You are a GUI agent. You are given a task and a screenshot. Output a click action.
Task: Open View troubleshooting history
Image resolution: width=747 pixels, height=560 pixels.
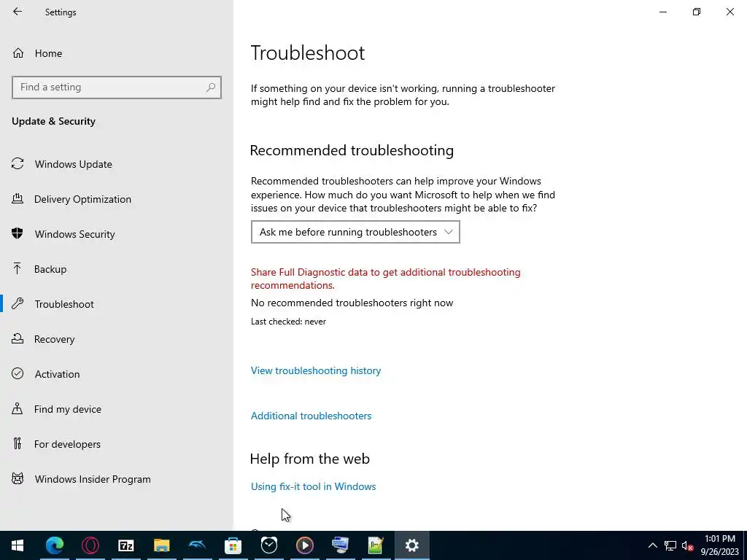pyautogui.click(x=316, y=370)
